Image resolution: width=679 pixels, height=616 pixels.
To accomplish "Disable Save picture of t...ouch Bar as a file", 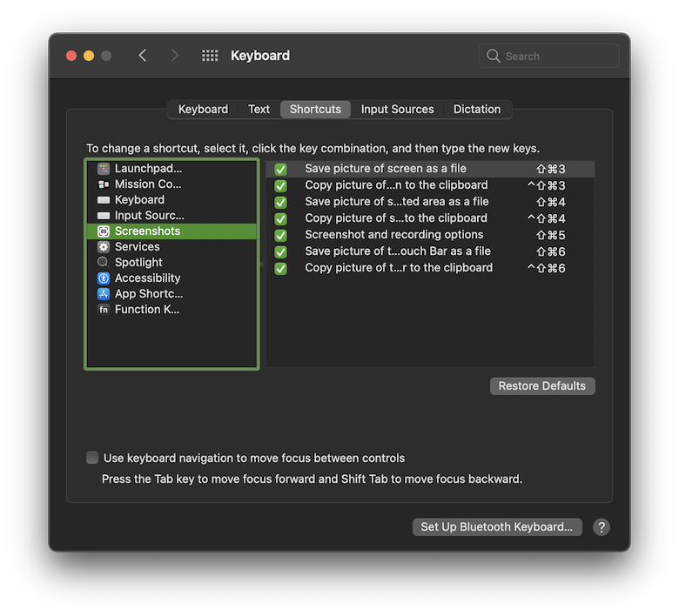I will tap(280, 251).
